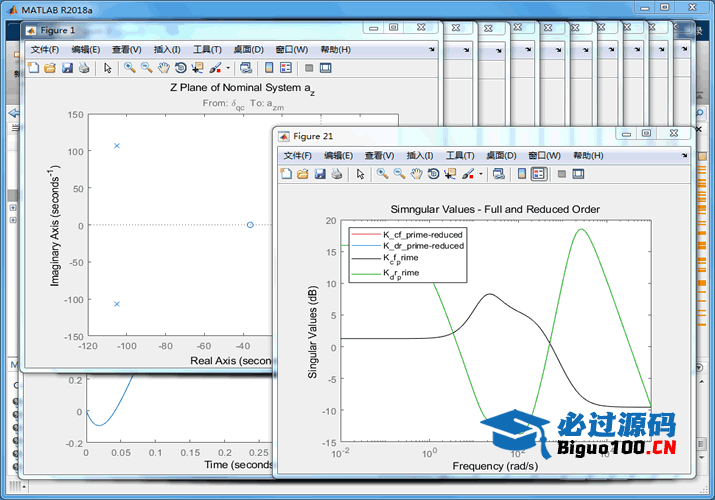Click New Figure icon in Figure 1 toolbar

[34, 68]
